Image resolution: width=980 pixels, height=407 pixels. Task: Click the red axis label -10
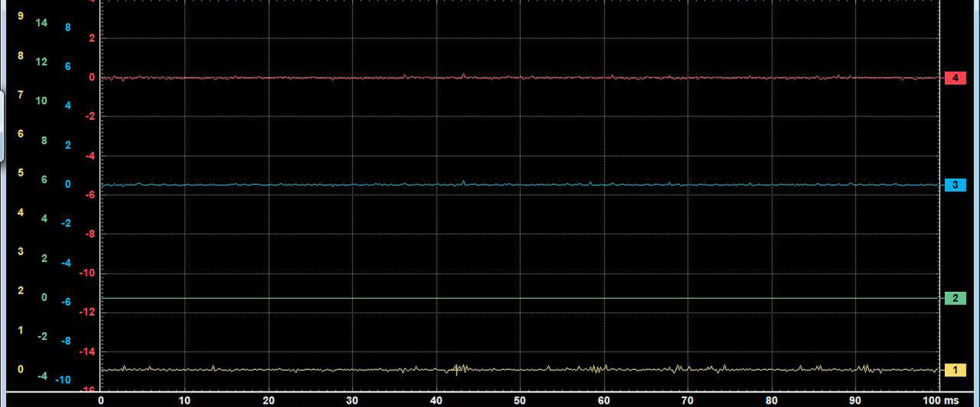tap(86, 273)
